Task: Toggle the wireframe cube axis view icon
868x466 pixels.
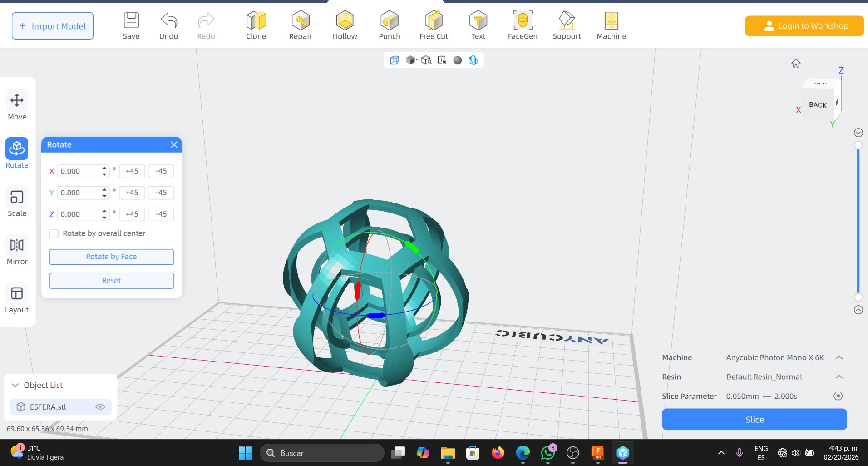Action: (x=395, y=60)
